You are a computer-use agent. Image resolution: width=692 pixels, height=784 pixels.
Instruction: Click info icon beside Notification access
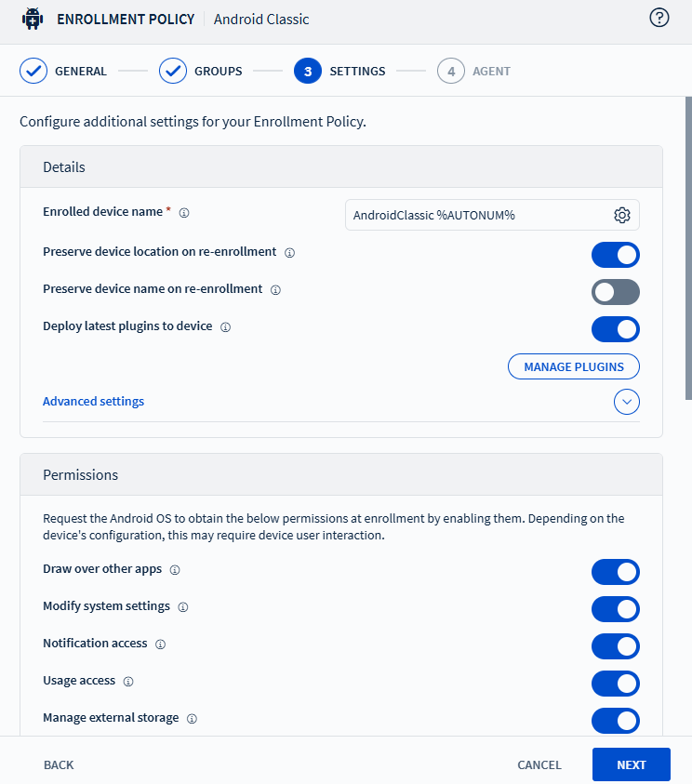point(160,644)
